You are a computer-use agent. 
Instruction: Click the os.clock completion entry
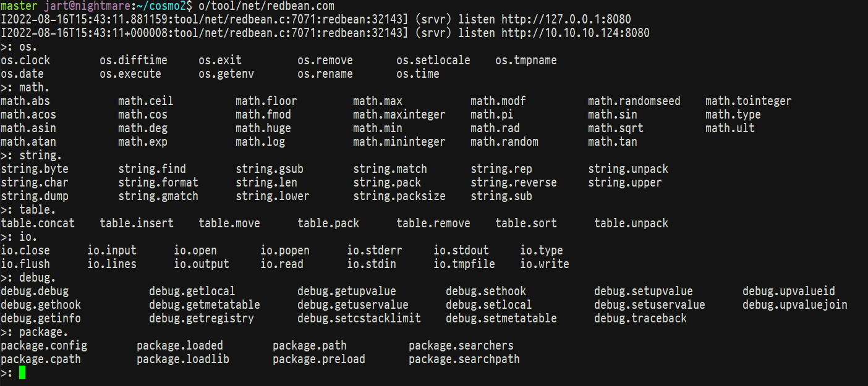(x=25, y=61)
